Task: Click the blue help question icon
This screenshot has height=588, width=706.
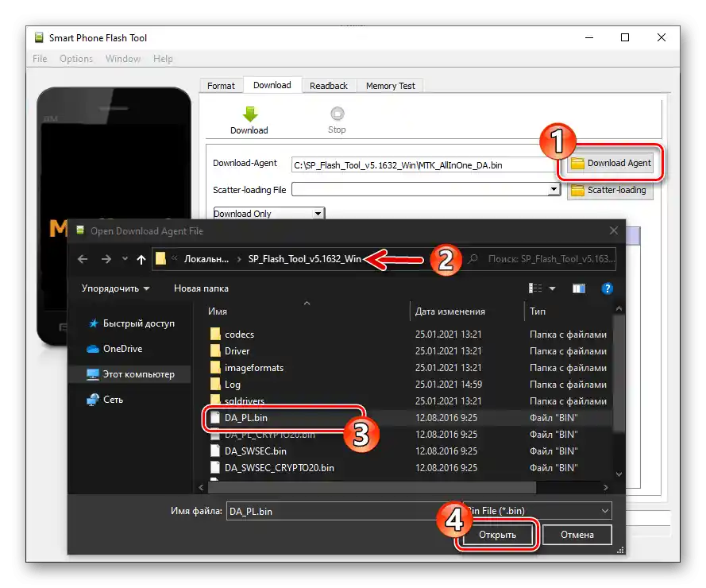Action: point(607,288)
